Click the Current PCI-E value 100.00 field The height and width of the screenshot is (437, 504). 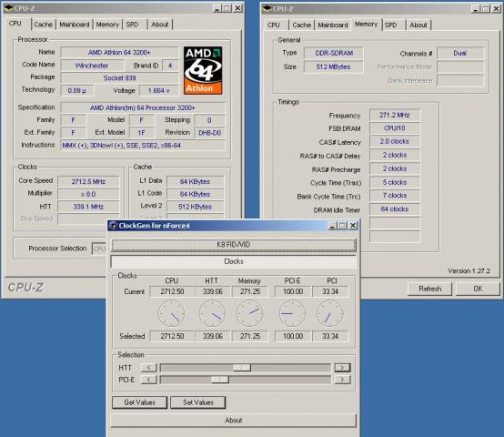tap(293, 291)
